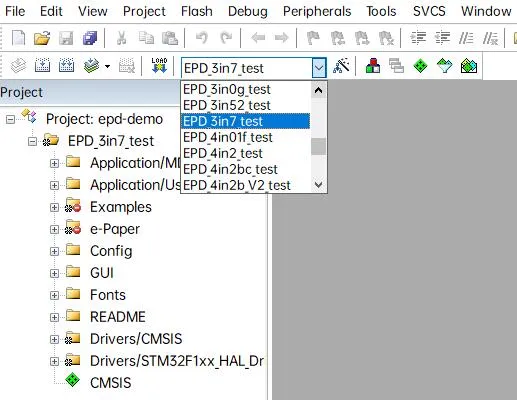Click the EPD_3in7_test target input field
Screen dimensions: 517x400
point(247,68)
